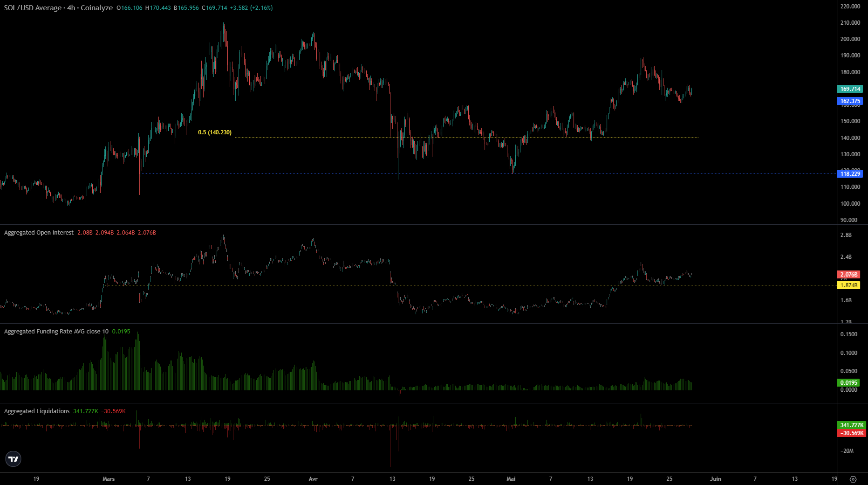Viewport: 868px width, 485px height.
Task: Click the Avr label on time axis
Action: pos(313,479)
